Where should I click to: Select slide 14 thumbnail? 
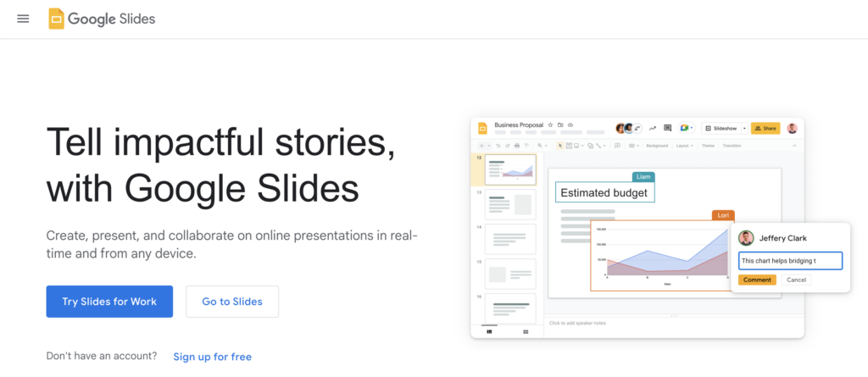point(510,239)
